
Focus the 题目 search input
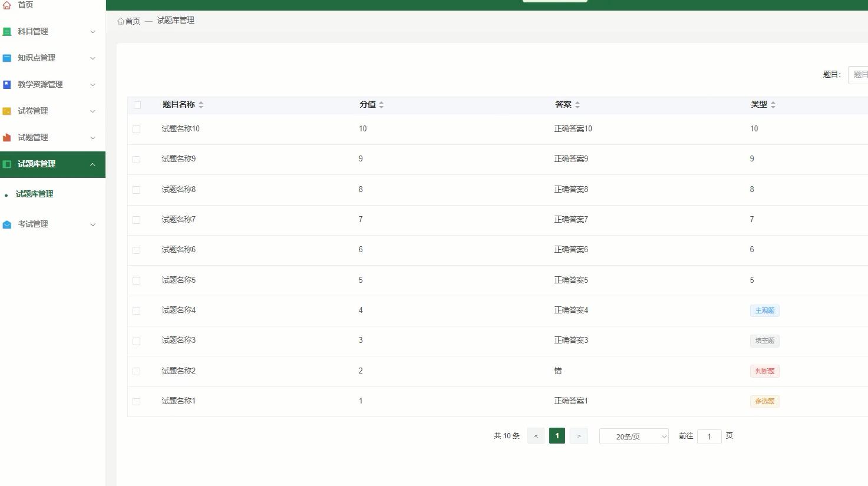[x=858, y=75]
